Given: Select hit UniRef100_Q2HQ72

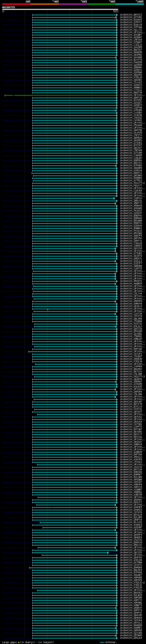Looking at the screenshot, I should [131, 85].
